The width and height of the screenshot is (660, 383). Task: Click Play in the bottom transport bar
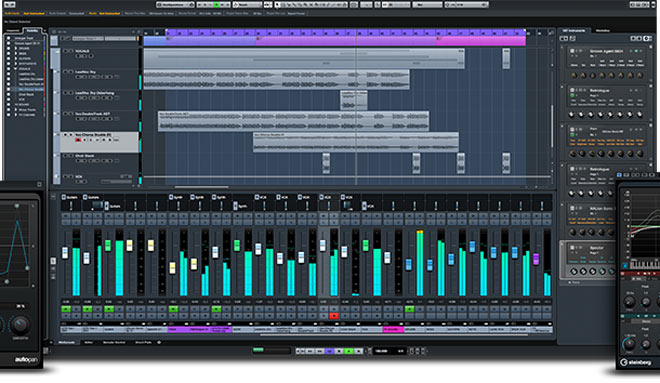point(349,351)
